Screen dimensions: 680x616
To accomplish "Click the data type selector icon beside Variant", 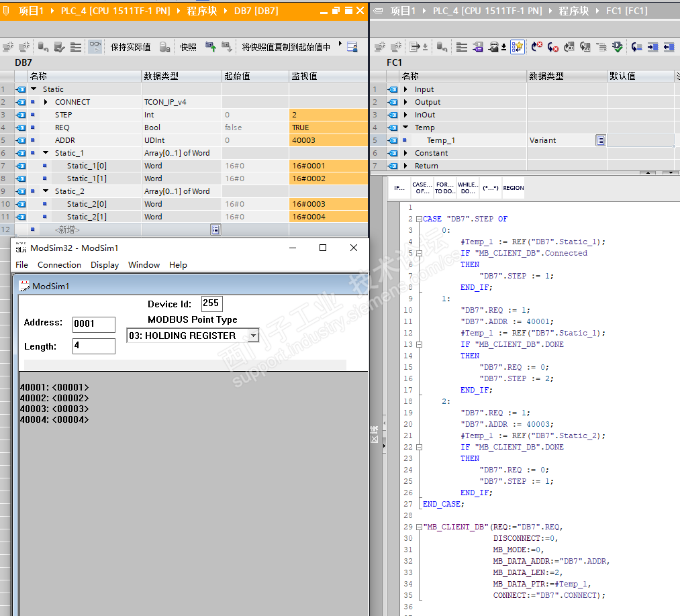I will (x=600, y=140).
